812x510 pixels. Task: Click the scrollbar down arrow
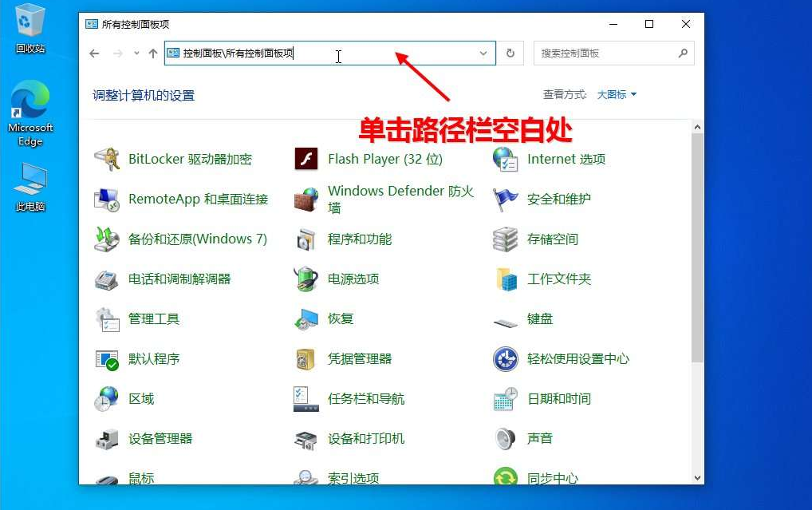tap(698, 478)
